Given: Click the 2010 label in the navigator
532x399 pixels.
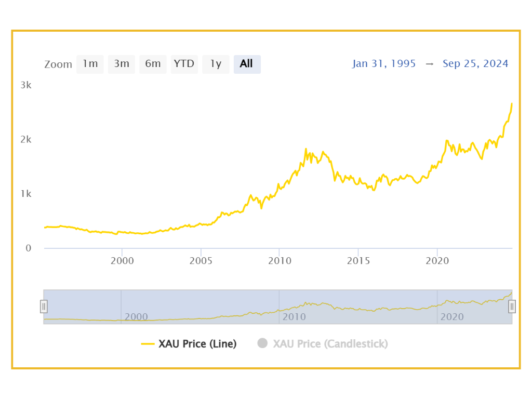Looking at the screenshot, I should (x=294, y=317).
